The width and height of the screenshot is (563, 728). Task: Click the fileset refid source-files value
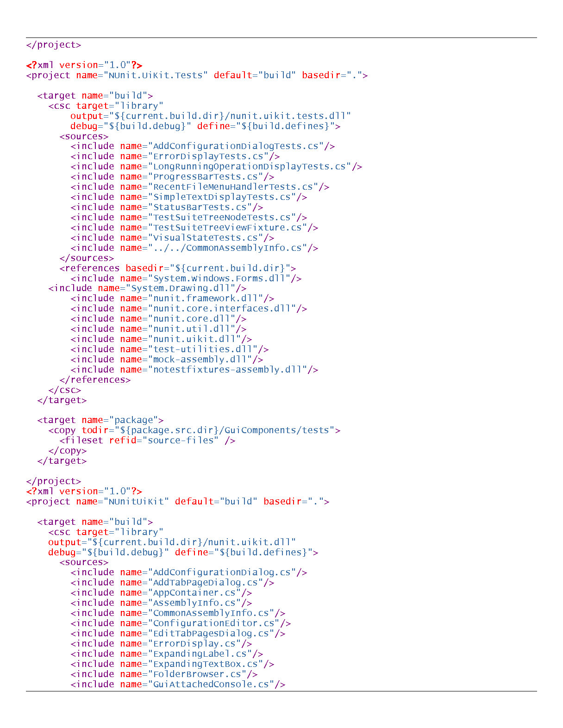point(183,441)
